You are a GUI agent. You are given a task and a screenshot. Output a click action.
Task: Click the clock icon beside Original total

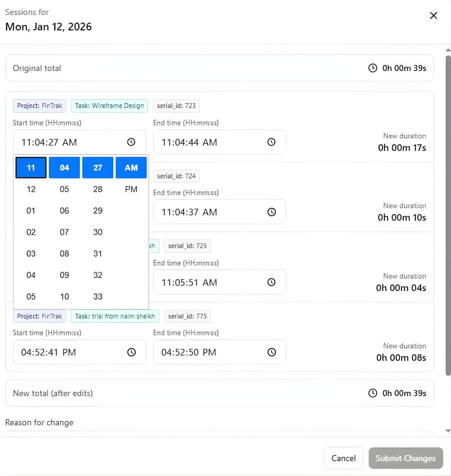(x=373, y=68)
